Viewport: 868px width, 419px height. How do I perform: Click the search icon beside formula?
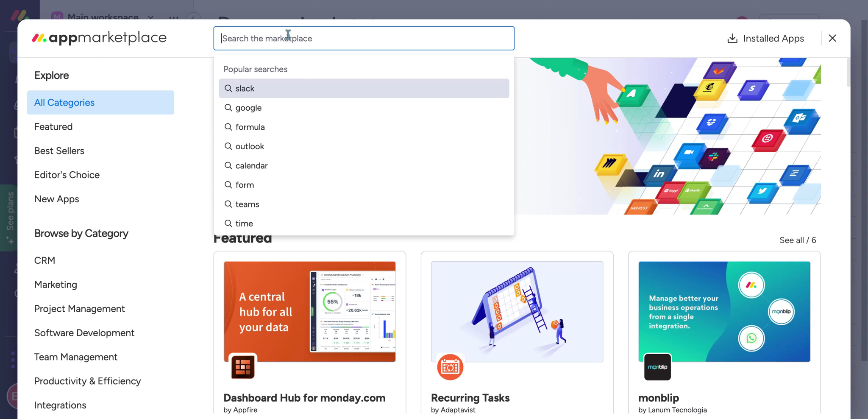tap(228, 127)
